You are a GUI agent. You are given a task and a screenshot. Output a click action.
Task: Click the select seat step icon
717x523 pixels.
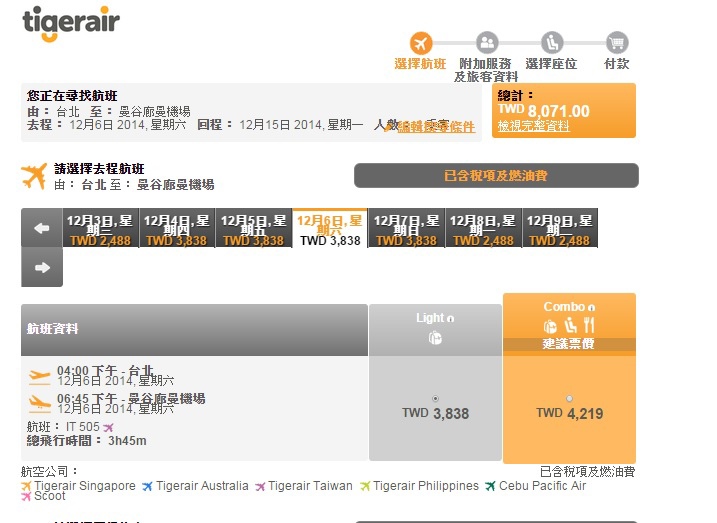(x=552, y=43)
